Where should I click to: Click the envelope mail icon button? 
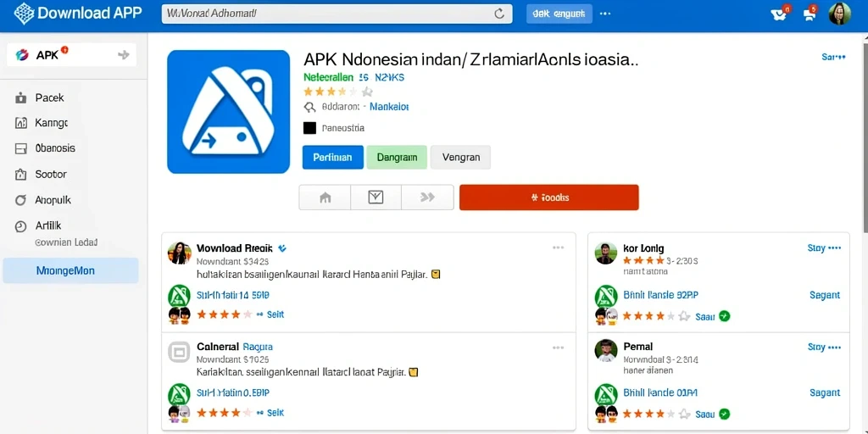[376, 197]
